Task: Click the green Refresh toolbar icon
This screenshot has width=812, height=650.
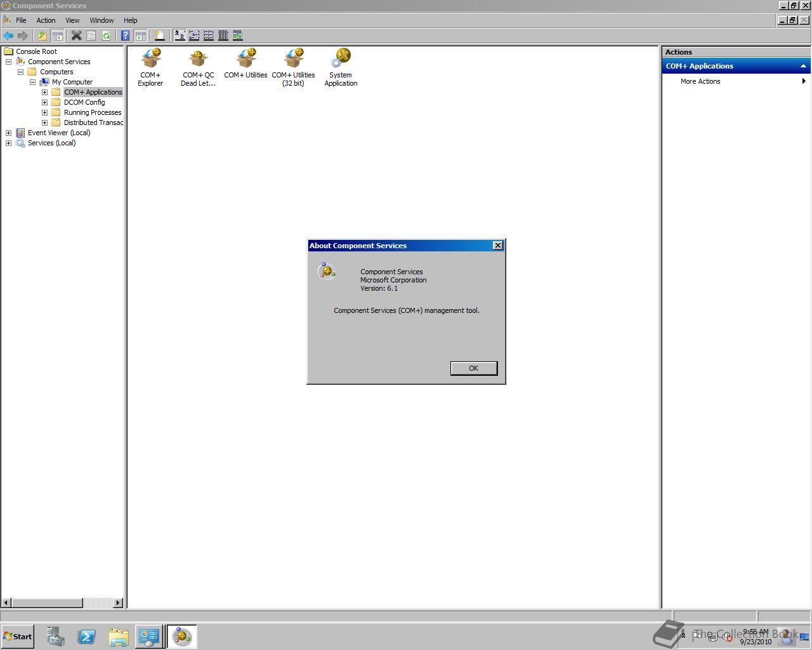Action: pyautogui.click(x=106, y=36)
